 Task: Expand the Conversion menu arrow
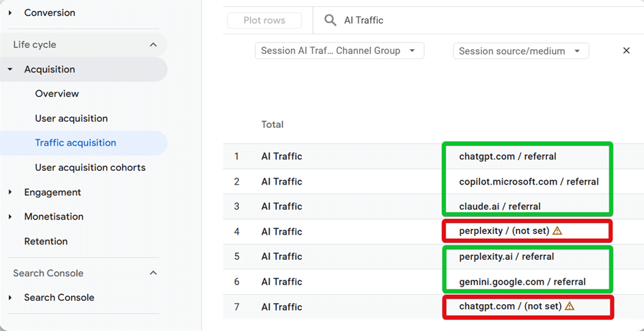10,13
